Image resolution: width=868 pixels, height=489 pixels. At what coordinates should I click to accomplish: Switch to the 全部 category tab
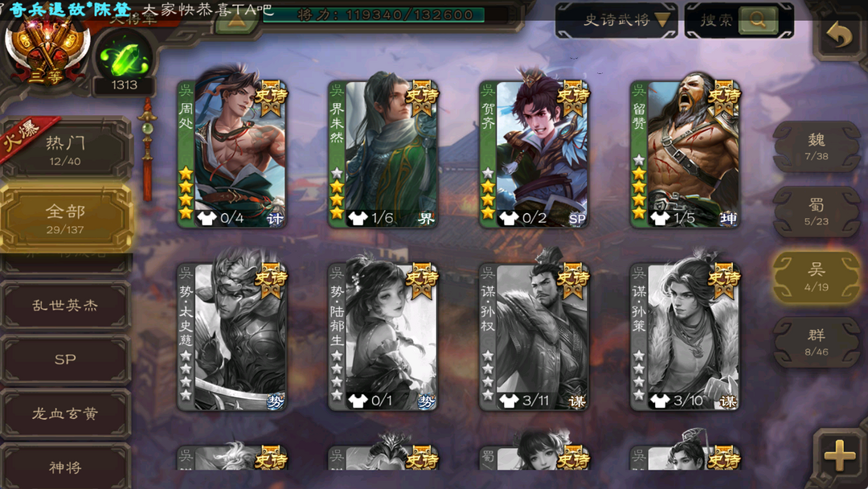pyautogui.click(x=65, y=218)
